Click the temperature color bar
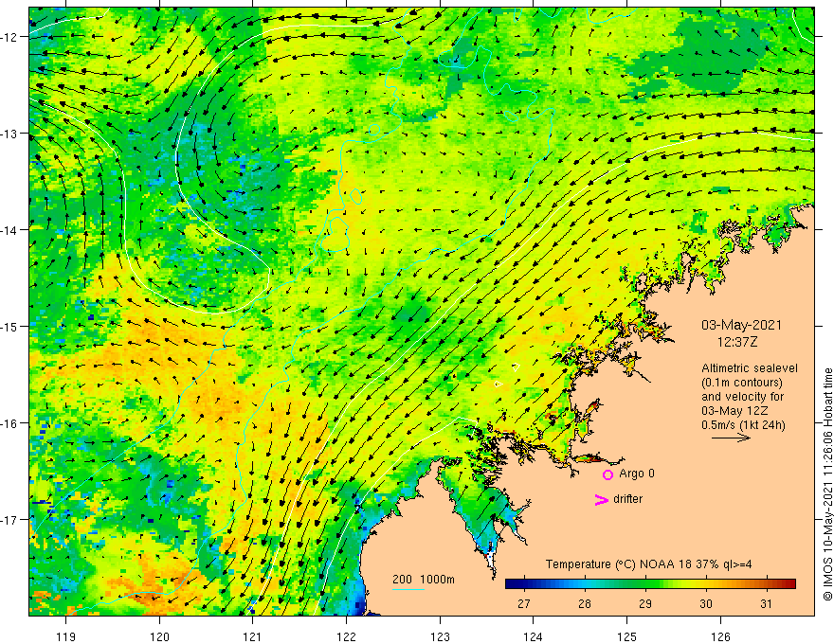 pyautogui.click(x=650, y=584)
